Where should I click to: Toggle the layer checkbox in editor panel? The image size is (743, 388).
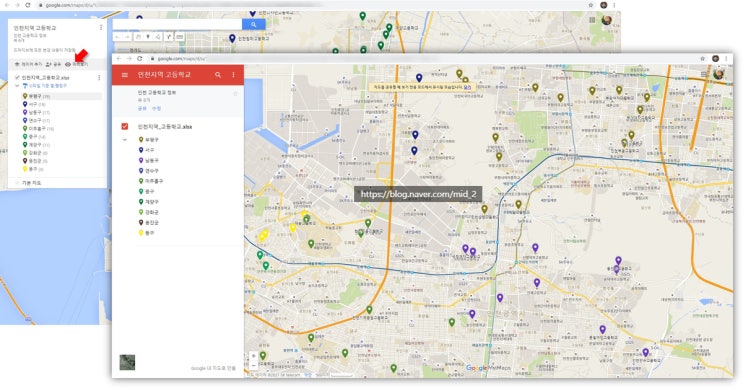coord(17,77)
